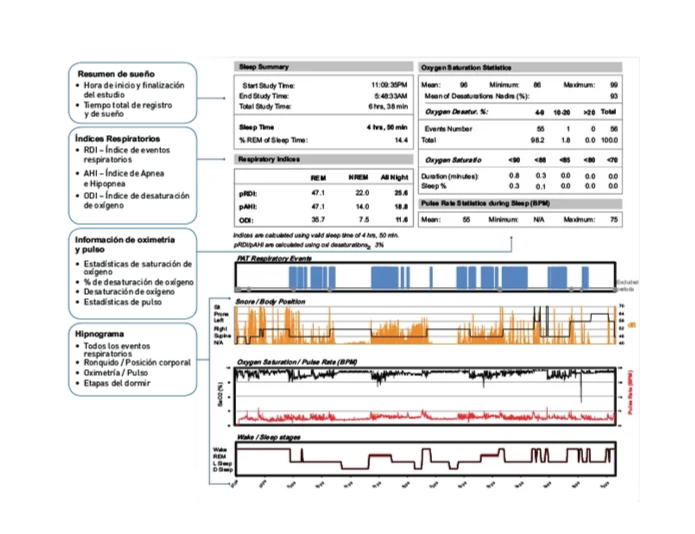Click the Sleep Summary section header

point(262,66)
